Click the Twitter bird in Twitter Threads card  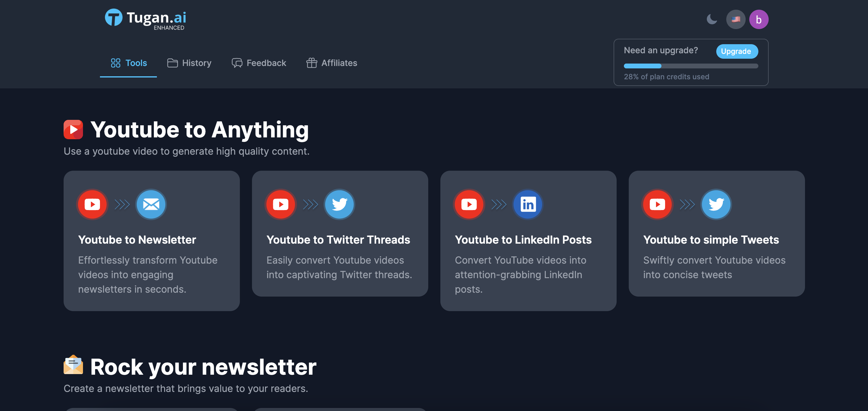pos(339,204)
